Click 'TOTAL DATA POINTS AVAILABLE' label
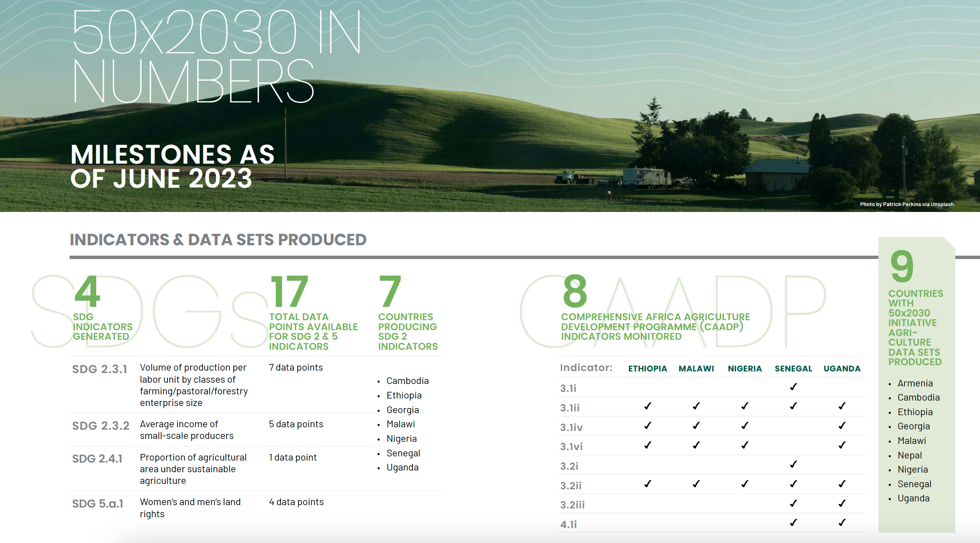980x543 pixels. 313,331
